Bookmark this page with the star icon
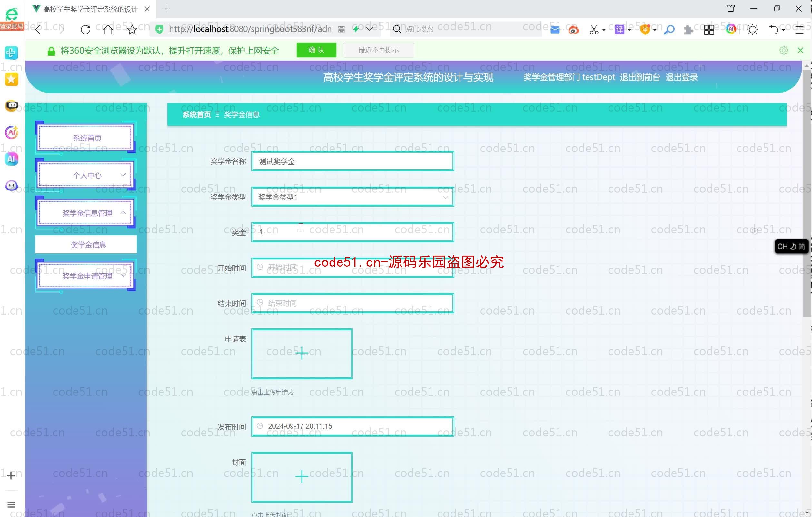 point(132,30)
